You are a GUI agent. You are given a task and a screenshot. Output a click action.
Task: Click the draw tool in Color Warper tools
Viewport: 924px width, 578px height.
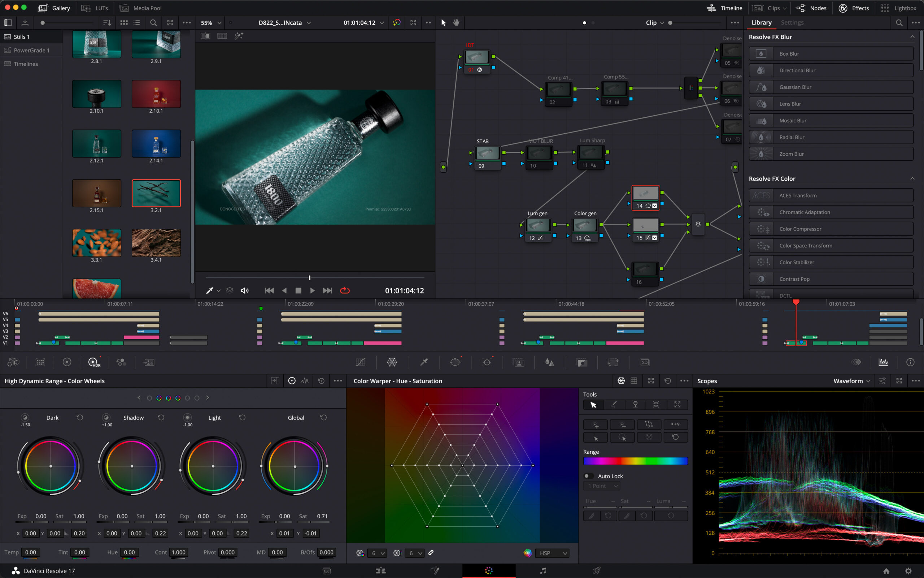coord(614,405)
